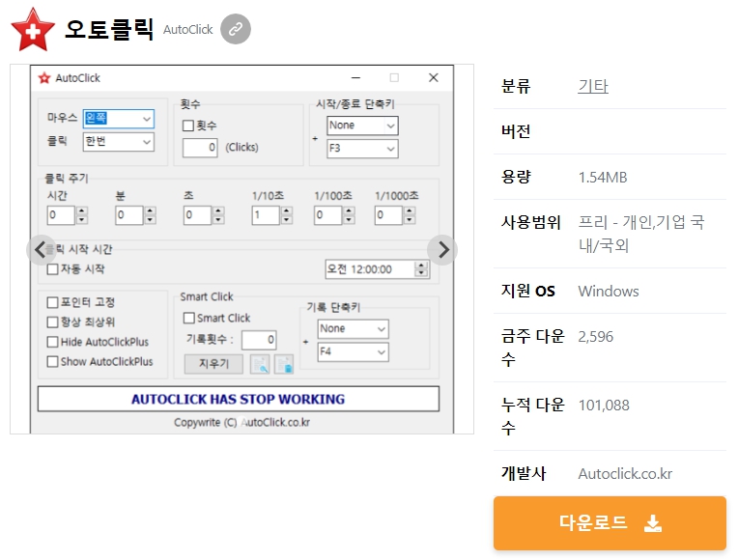
Task: Click the 지우기 button
Action: coord(213,364)
